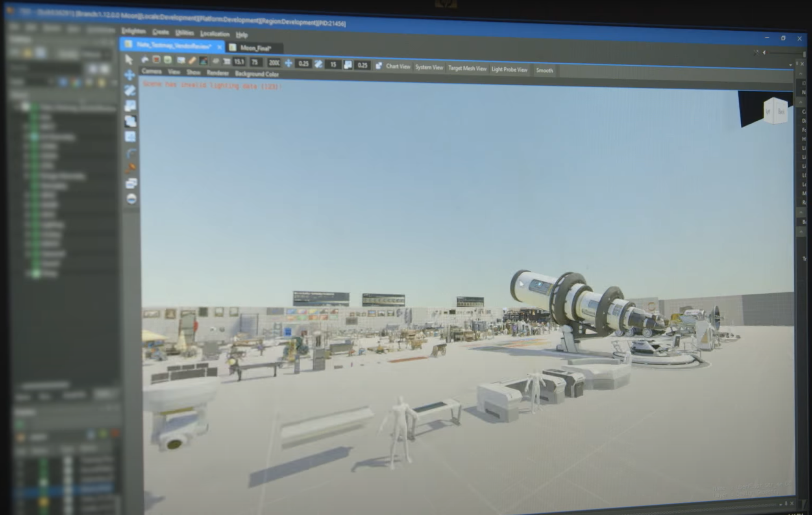The width and height of the screenshot is (812, 515).
Task: Click the undo arrow icon in viewport toolbar
Action: 145,59
